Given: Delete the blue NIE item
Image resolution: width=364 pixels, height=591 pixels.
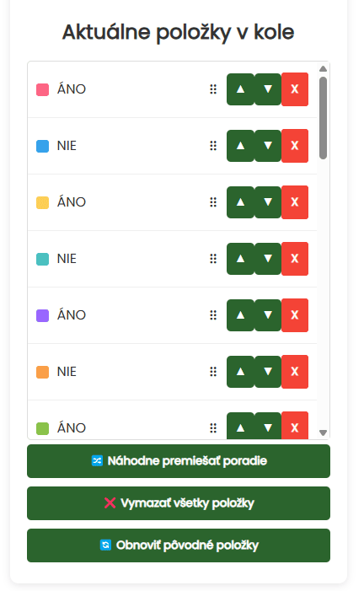Looking at the screenshot, I should [295, 146].
